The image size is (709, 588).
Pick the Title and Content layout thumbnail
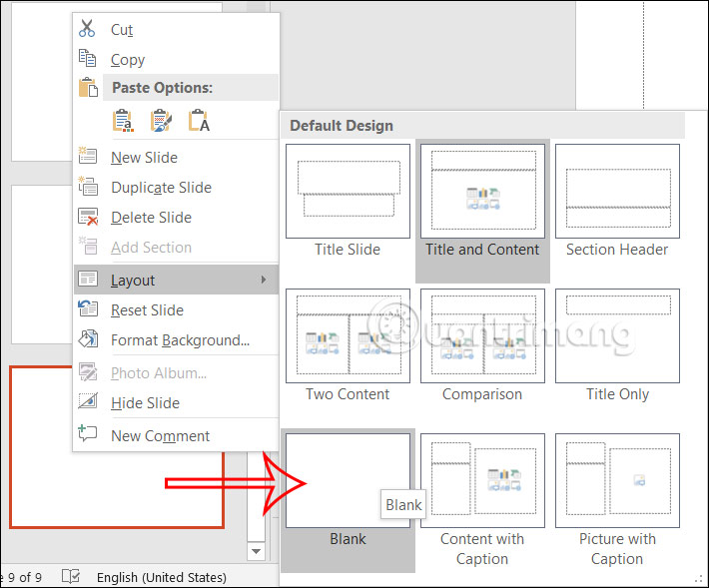coord(482,191)
